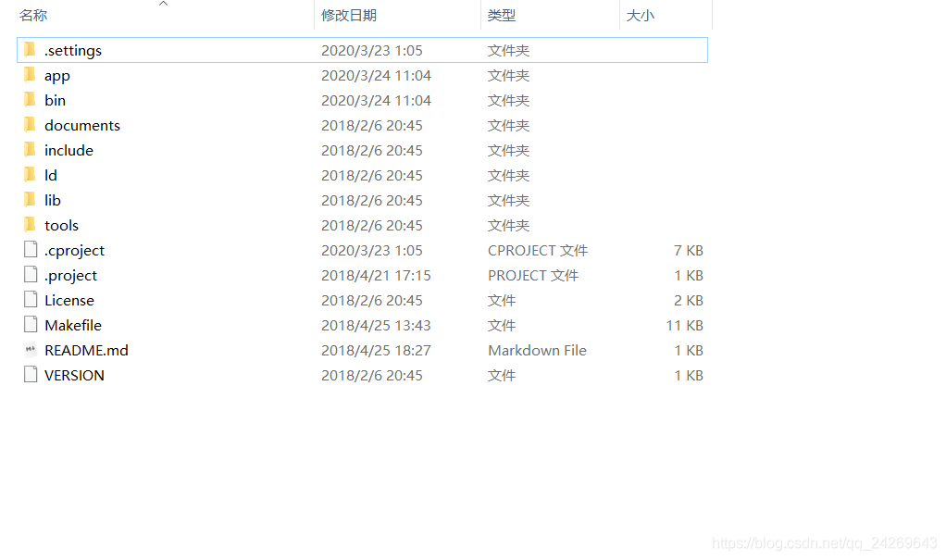The image size is (946, 560).
Task: Click the documents folder icon
Action: [x=29, y=125]
